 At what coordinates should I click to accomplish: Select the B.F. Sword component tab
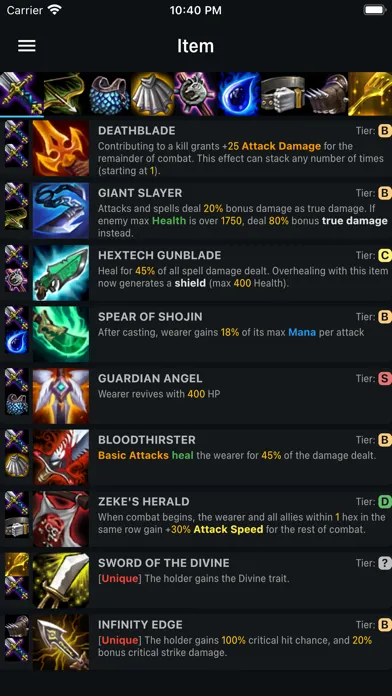(22, 94)
